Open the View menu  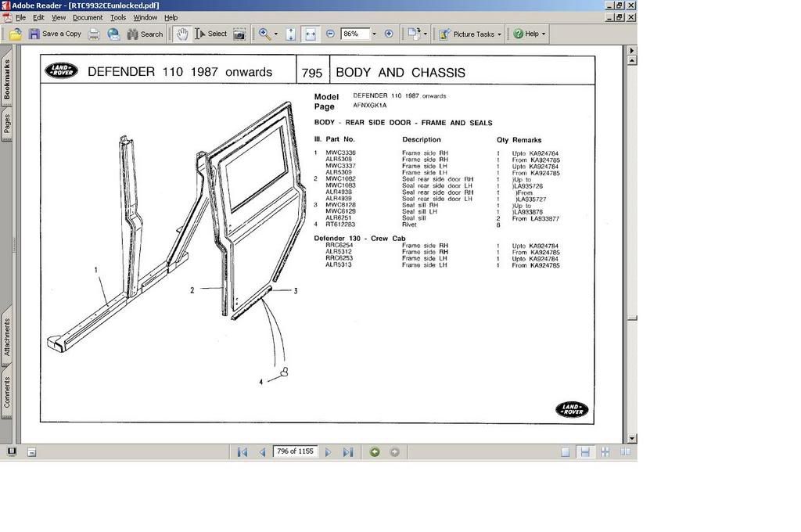click(59, 17)
